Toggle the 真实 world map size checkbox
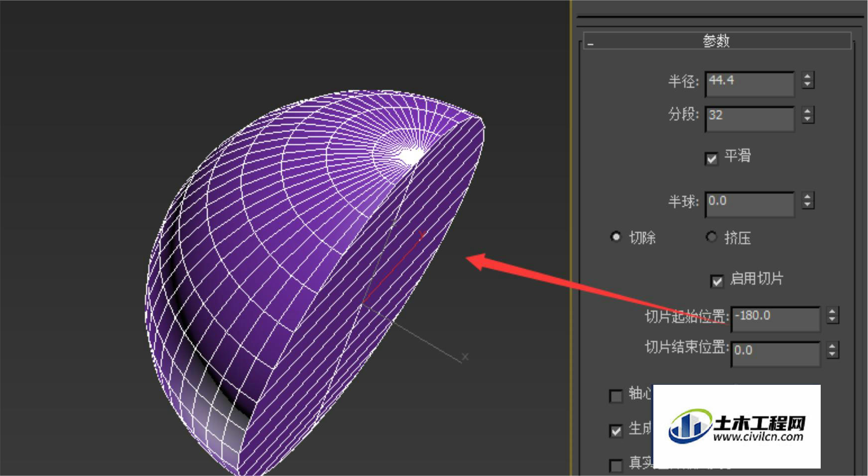This screenshot has height=476, width=868. click(x=616, y=466)
